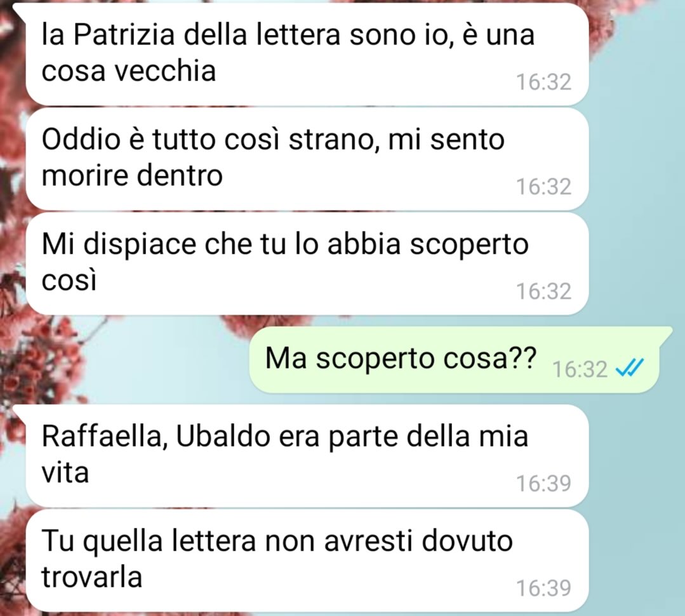
Task: Click the 16:32 timestamp on the 'Oddio' message
Action: [x=543, y=187]
